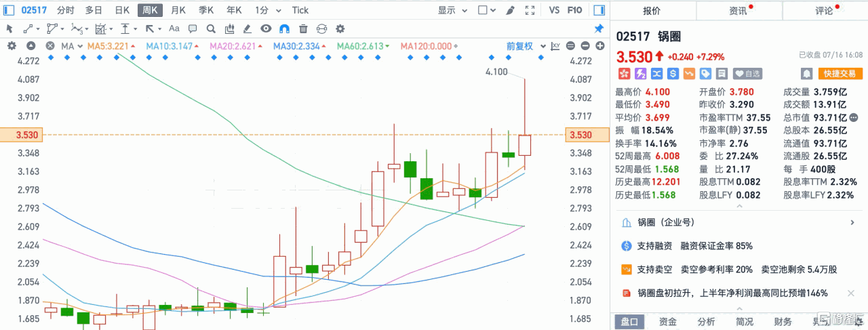Click 快捷交易 quick trade button
This screenshot has width=868, height=330.
tap(840, 73)
